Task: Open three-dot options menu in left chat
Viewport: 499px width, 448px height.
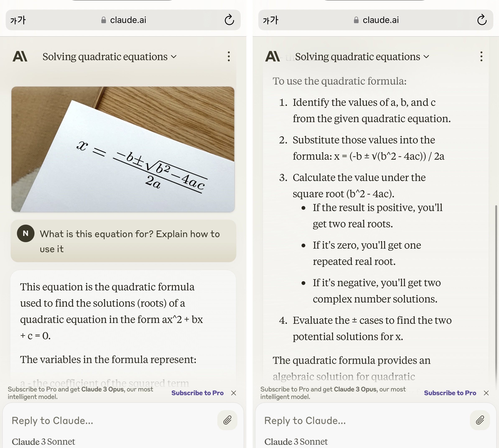Action: click(x=229, y=56)
